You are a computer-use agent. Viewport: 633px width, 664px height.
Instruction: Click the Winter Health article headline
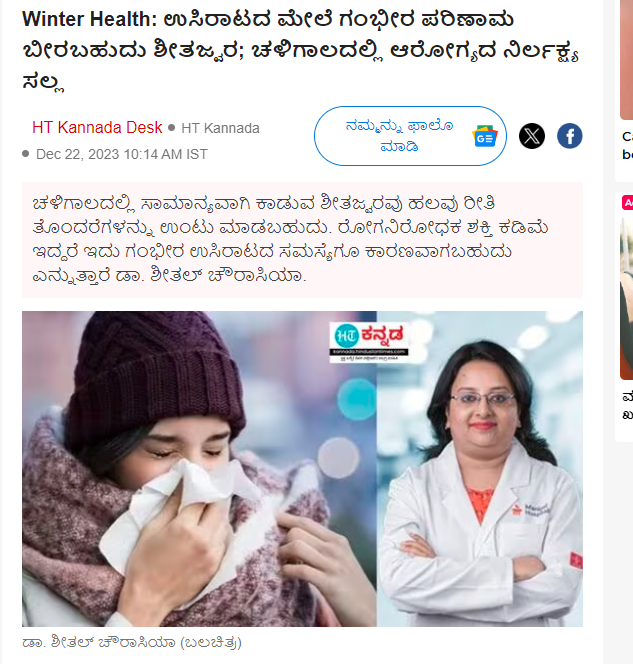(300, 50)
